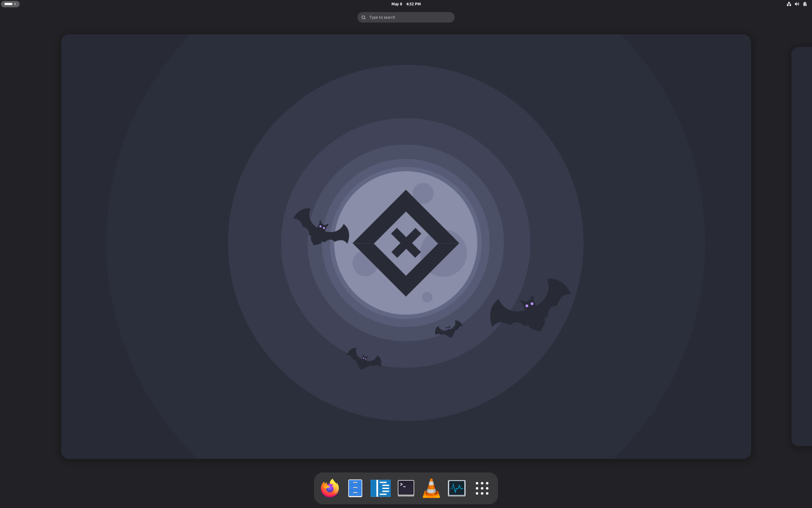Screen dimensions: 812x508
Task: Focus the Type to search field
Action: [x=406, y=17]
